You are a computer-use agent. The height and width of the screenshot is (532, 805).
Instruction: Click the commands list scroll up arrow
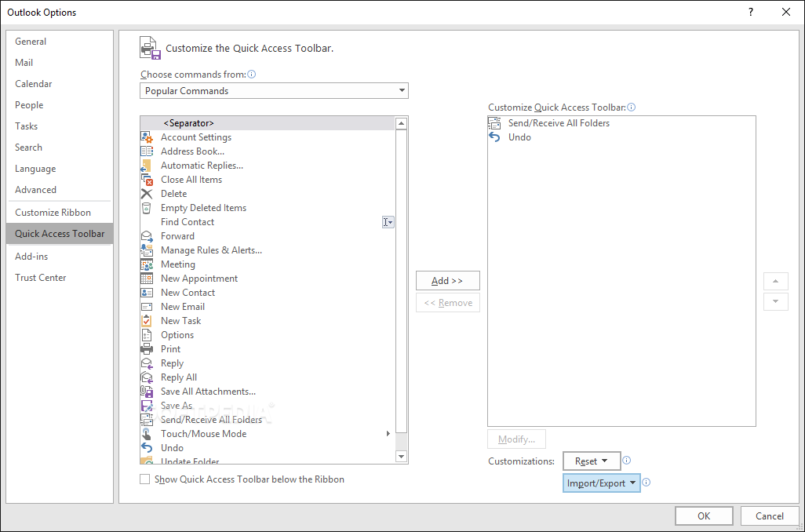pyautogui.click(x=402, y=123)
